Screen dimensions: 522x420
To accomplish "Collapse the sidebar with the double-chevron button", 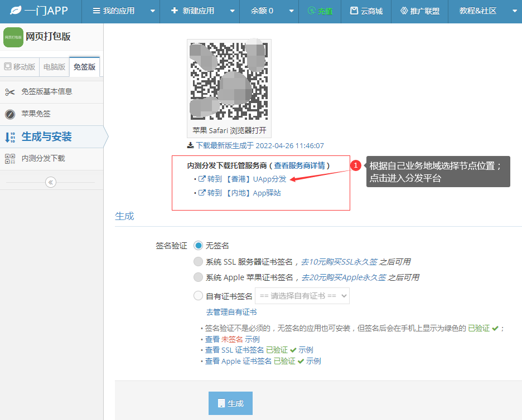I will (51, 182).
